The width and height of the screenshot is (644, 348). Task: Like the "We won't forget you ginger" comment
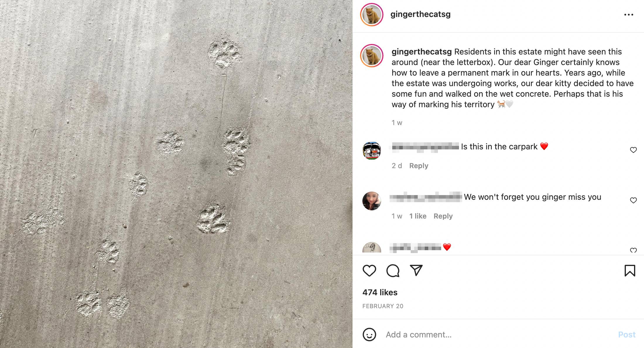(x=633, y=200)
